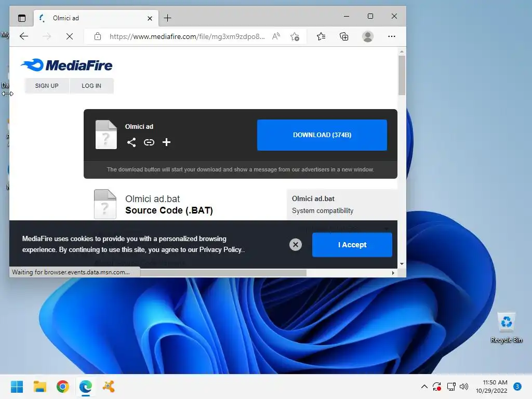The height and width of the screenshot is (399, 532).
Task: Select Recycle Bin desktop icon
Action: click(506, 327)
